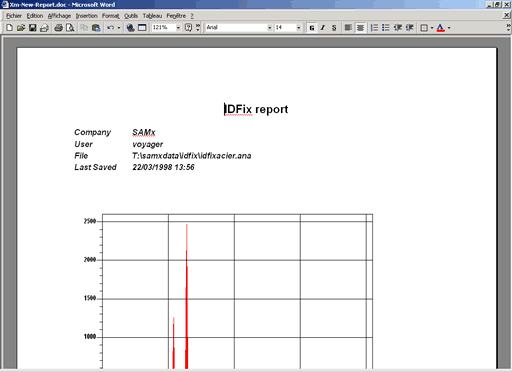Restore the Word window size
512x372 pixels.
[497, 5]
